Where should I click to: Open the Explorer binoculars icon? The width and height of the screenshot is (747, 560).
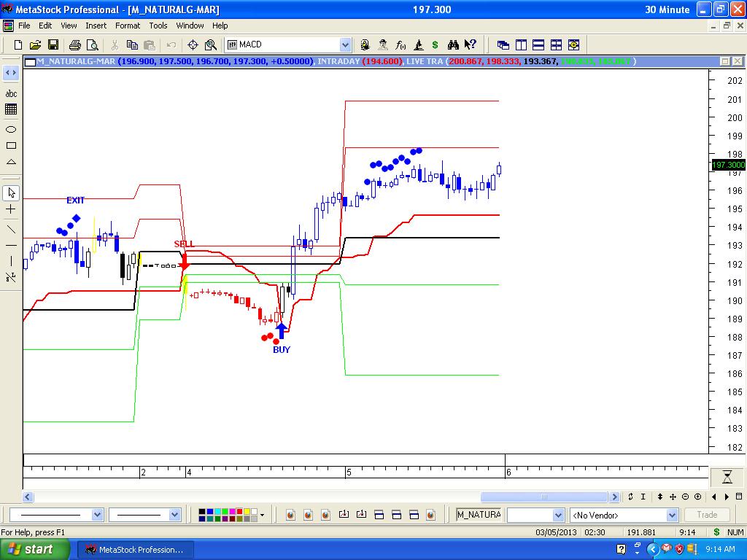pos(454,44)
